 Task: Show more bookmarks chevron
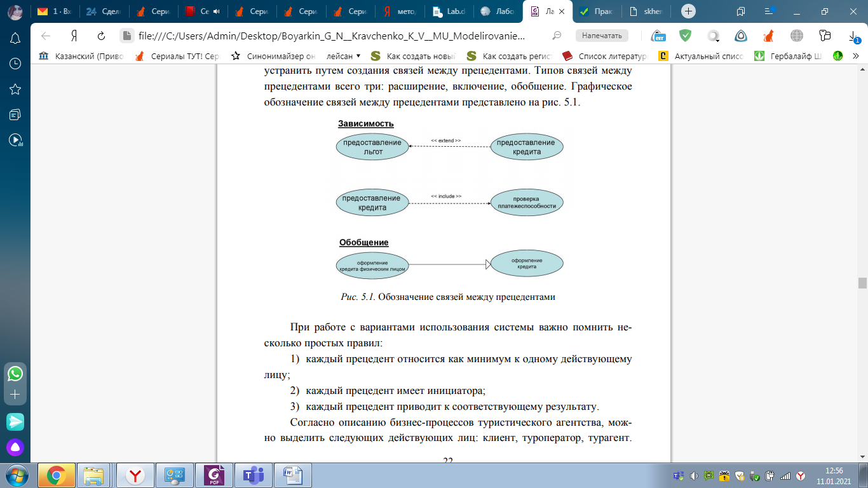[x=855, y=56]
